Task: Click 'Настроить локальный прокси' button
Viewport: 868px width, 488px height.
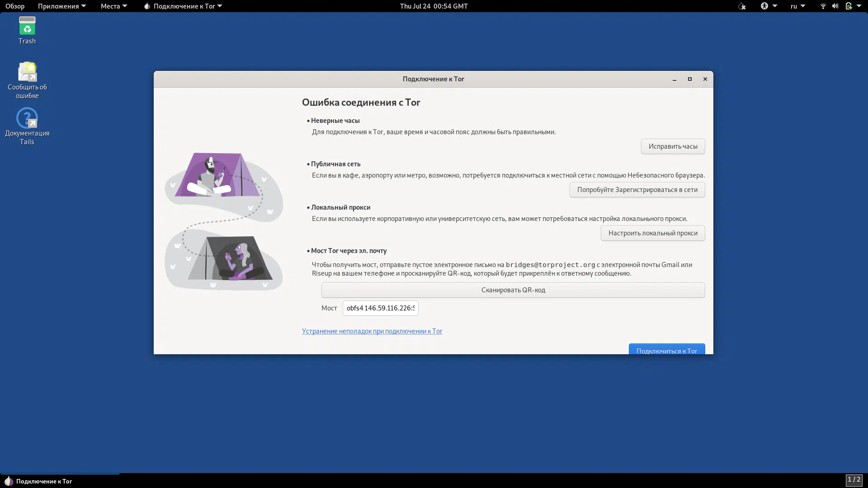Action: tap(652, 233)
